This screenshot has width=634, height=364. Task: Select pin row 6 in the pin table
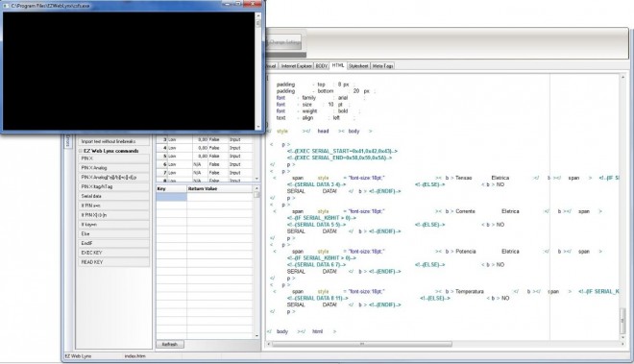pos(205,164)
